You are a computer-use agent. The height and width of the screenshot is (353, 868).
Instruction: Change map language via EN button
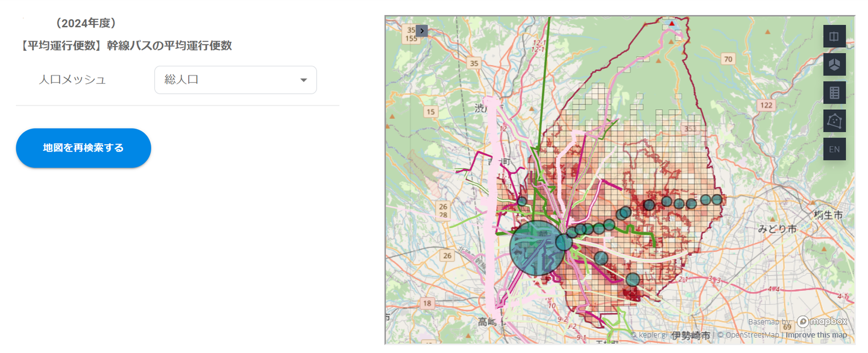834,149
